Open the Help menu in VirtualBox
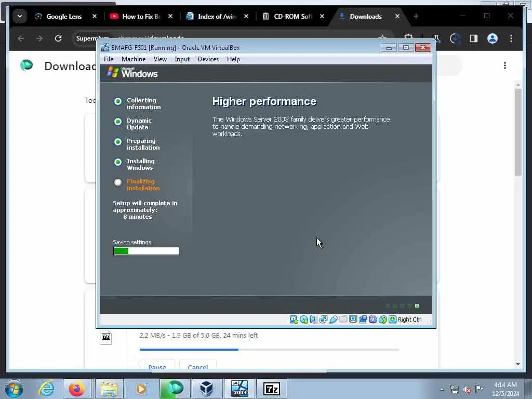This screenshot has height=399, width=532. (x=233, y=59)
